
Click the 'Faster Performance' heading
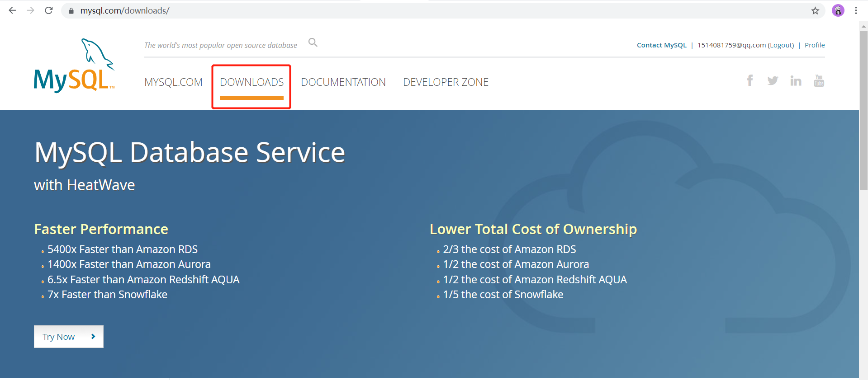pyautogui.click(x=101, y=229)
